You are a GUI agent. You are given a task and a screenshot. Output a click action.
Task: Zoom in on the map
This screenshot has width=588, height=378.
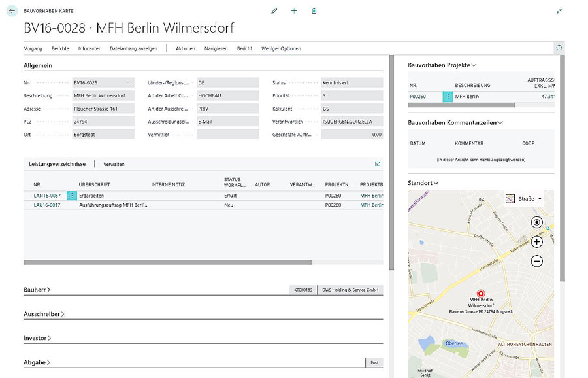click(x=537, y=242)
